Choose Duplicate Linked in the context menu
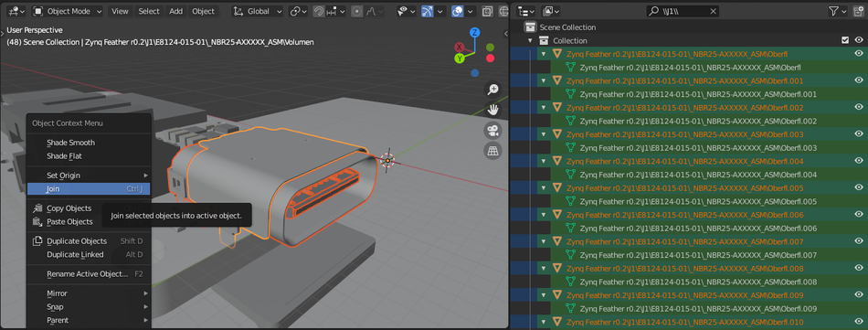This screenshot has width=868, height=330. (x=89, y=255)
